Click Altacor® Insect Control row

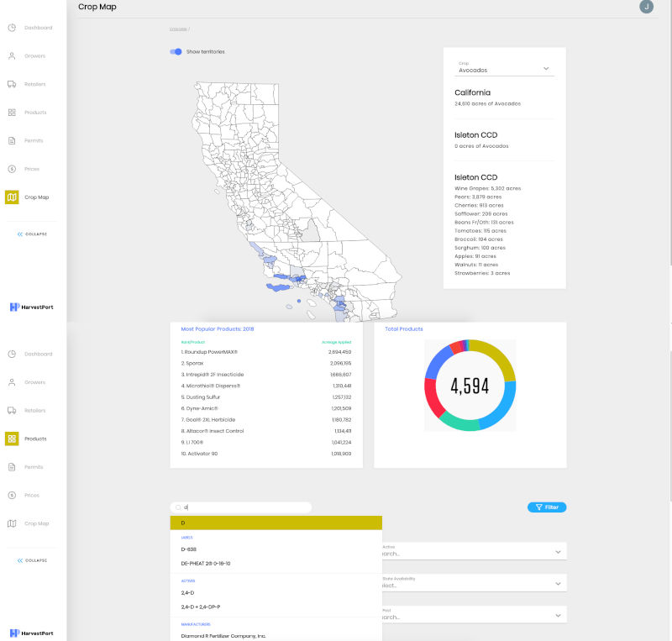coord(266,431)
